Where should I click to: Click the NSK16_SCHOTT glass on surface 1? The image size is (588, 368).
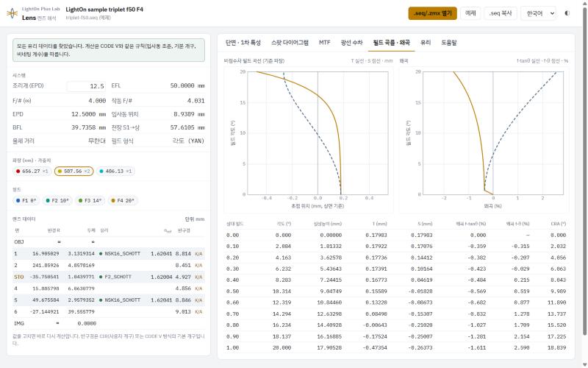tap(122, 254)
